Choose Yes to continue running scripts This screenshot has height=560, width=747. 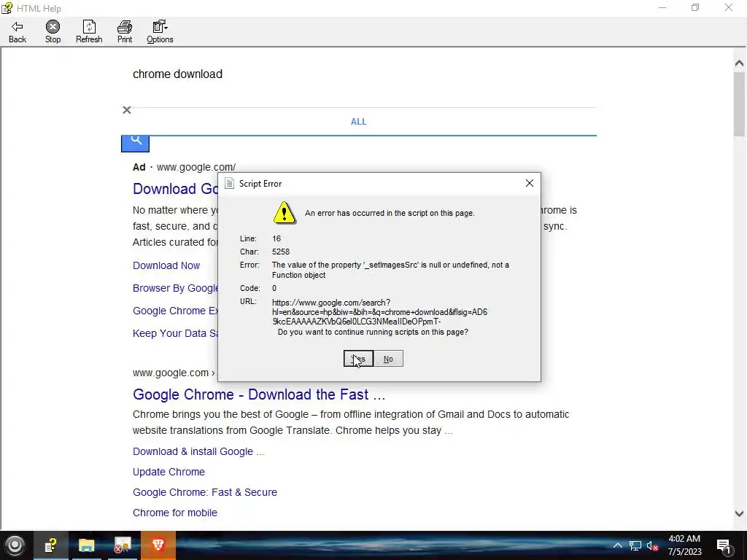[x=358, y=359]
